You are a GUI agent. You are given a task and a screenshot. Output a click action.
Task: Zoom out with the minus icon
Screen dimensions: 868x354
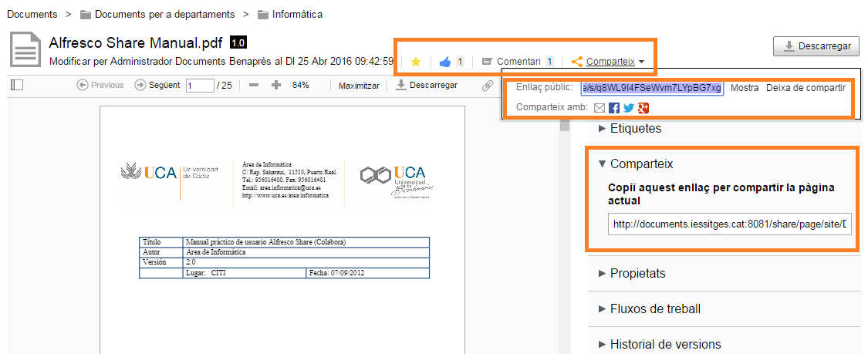pos(254,85)
